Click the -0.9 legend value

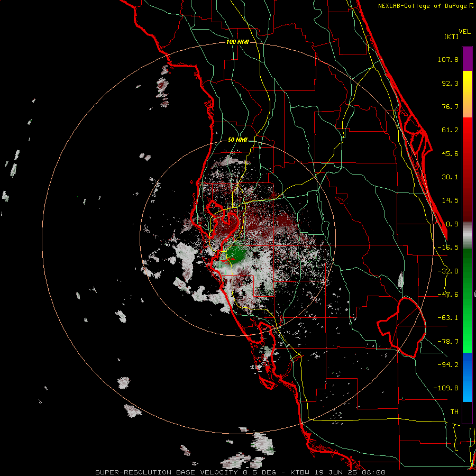click(450, 224)
